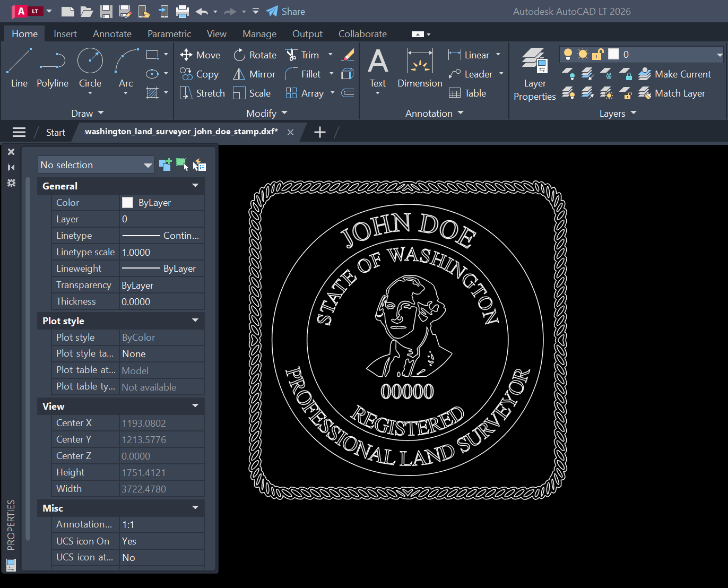This screenshot has height=588, width=728.
Task: Switch to the Insert ribbon tab
Action: (65, 33)
